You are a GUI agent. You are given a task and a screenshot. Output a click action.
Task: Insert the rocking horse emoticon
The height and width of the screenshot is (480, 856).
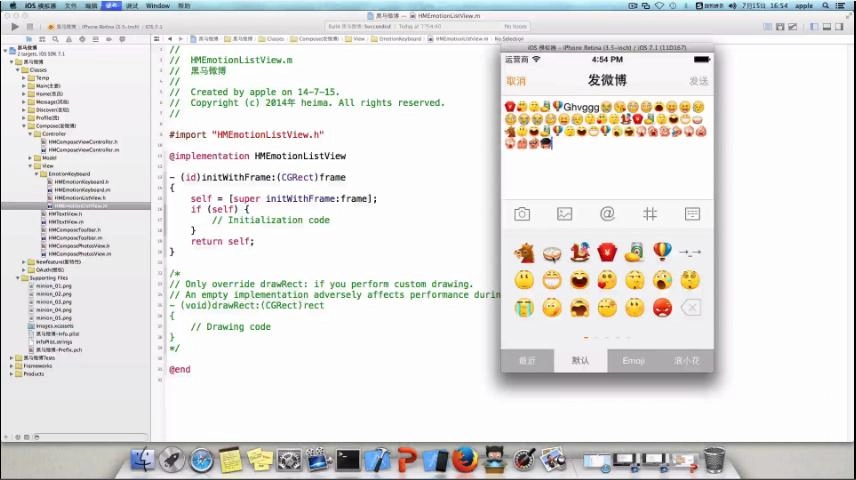click(580, 252)
